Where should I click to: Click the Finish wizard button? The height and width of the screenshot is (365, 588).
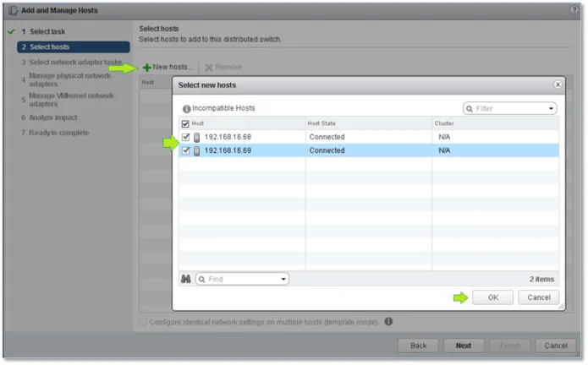point(509,346)
